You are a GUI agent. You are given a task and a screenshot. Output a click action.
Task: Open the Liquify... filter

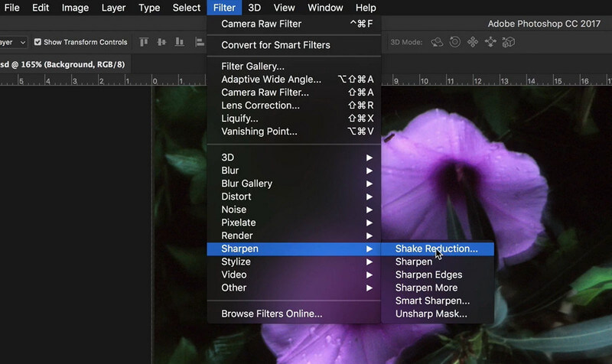pos(294,119)
